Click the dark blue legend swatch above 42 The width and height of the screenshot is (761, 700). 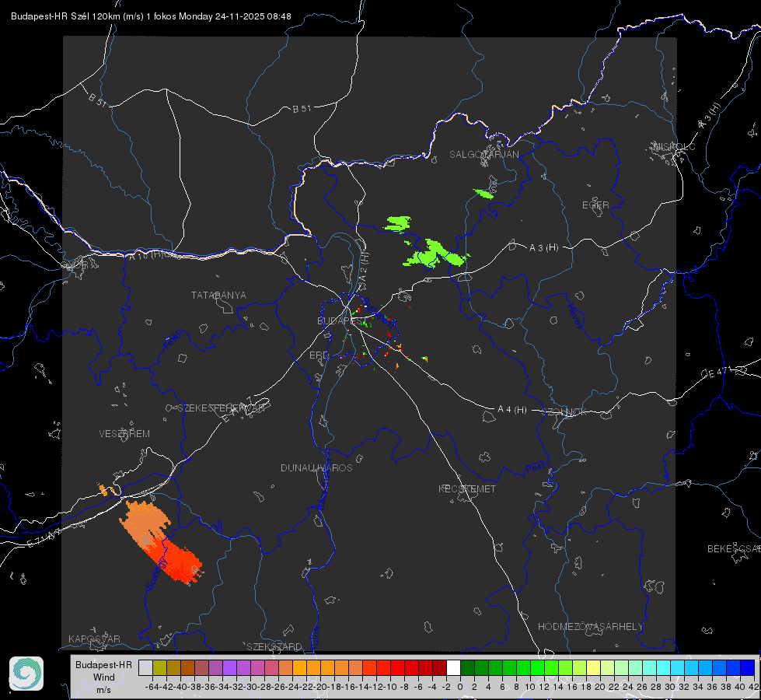tap(748, 667)
